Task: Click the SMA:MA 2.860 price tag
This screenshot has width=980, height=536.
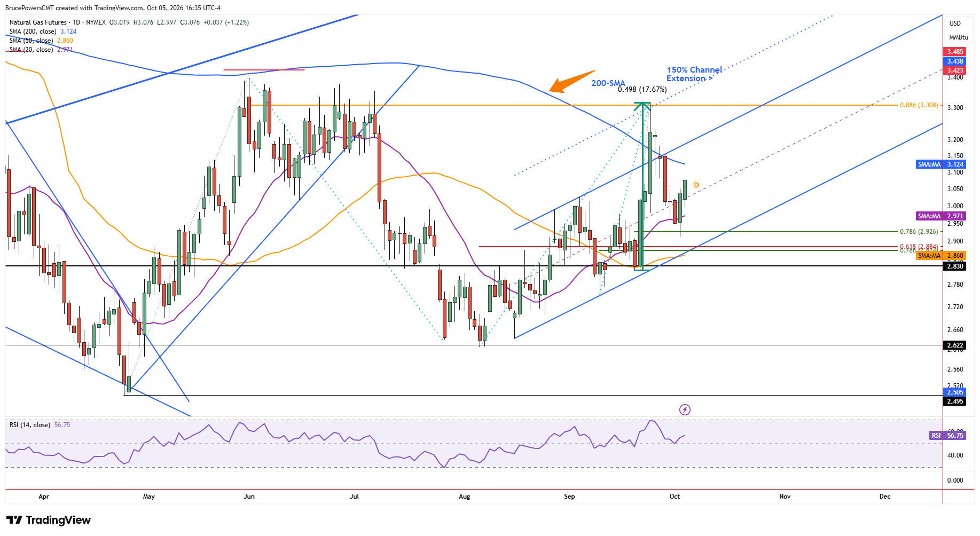Action: [940, 256]
